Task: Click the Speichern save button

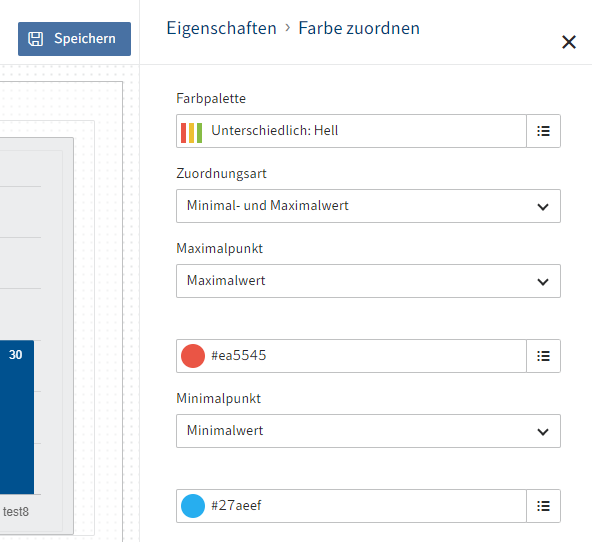Action: [74, 39]
